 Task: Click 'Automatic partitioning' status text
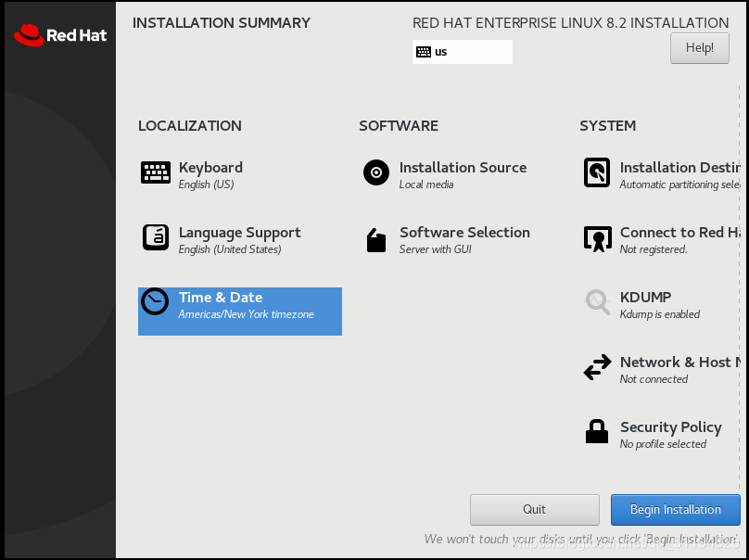(x=680, y=185)
